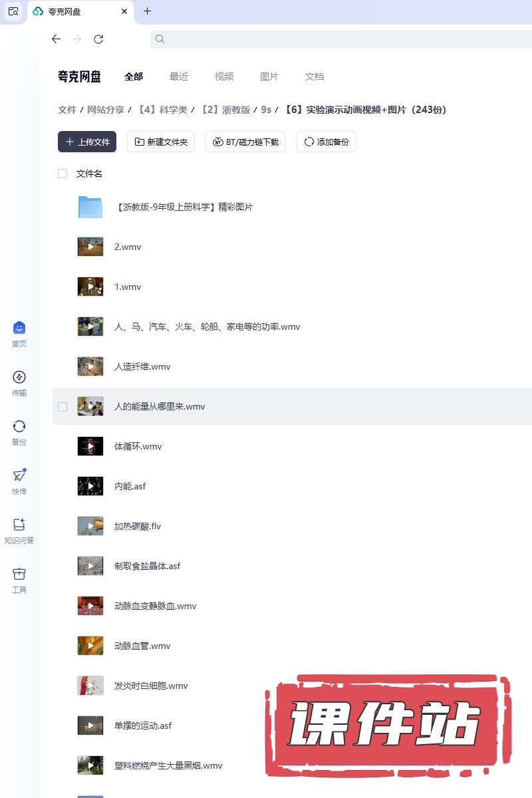Check the box for 人的能量从哪里来.wmv
Screen dimensions: 532x798
pyautogui.click(x=63, y=406)
